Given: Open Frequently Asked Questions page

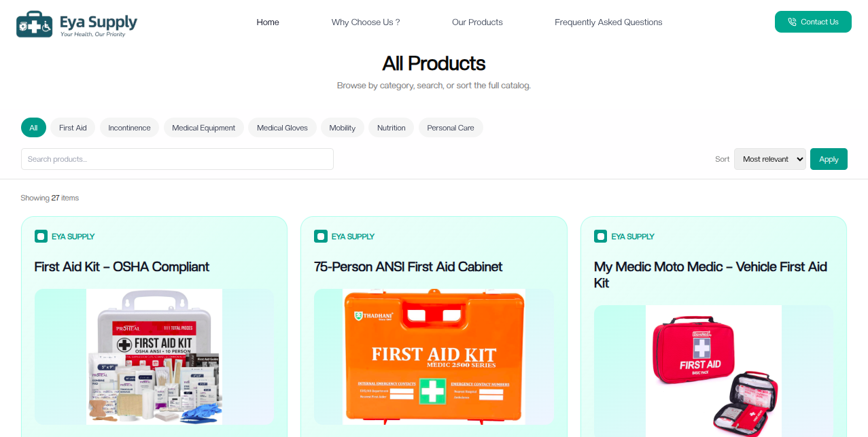Looking at the screenshot, I should (x=608, y=22).
